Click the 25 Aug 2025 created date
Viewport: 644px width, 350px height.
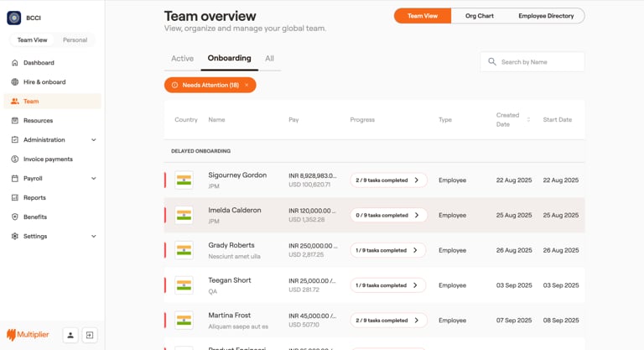click(x=514, y=215)
